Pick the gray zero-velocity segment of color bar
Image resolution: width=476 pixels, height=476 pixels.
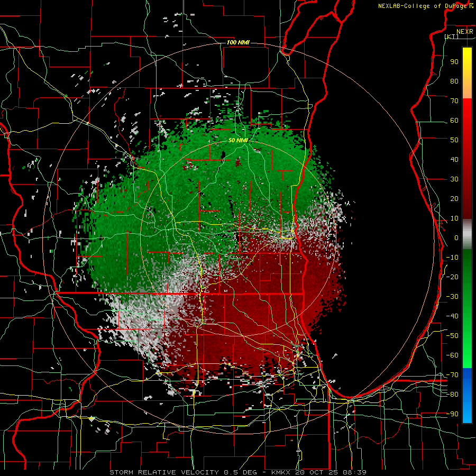click(467, 234)
